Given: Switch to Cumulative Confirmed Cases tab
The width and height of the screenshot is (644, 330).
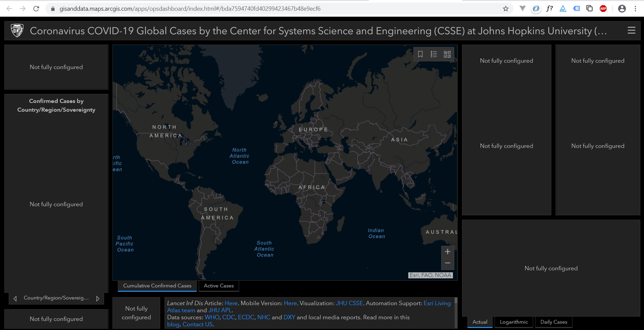Looking at the screenshot, I should click(157, 286).
